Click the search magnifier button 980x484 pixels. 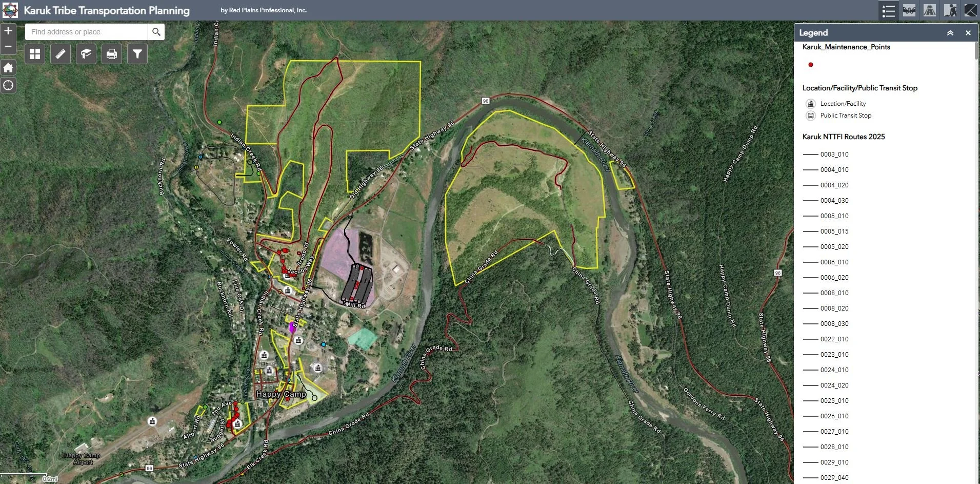pos(156,32)
